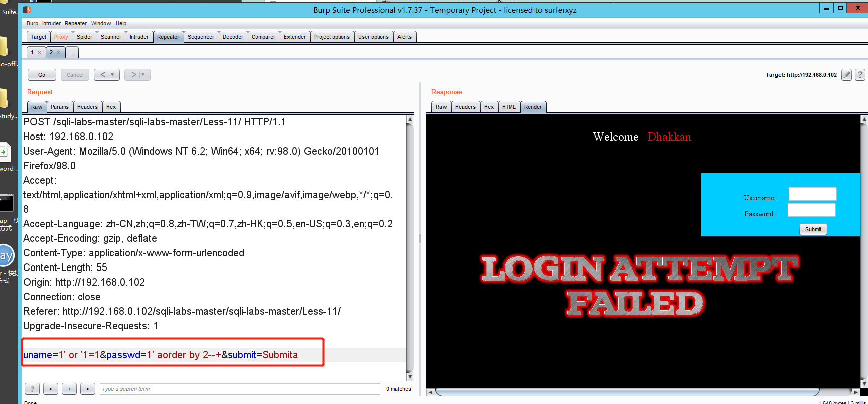This screenshot has height=404, width=868.
Task: Open the back history dropdown arrow
Action: click(x=113, y=75)
